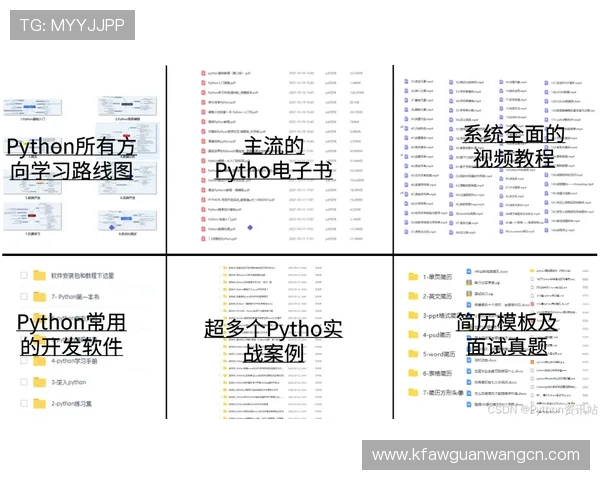The height and width of the screenshot is (480, 600).
Task: Select the folder name 6-表格简历
Action: pos(437,373)
